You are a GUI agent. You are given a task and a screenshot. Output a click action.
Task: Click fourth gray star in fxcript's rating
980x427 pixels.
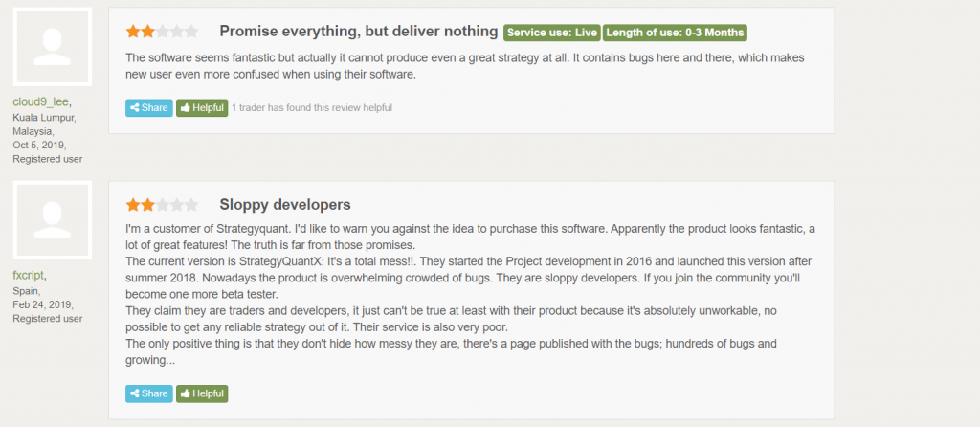177,205
